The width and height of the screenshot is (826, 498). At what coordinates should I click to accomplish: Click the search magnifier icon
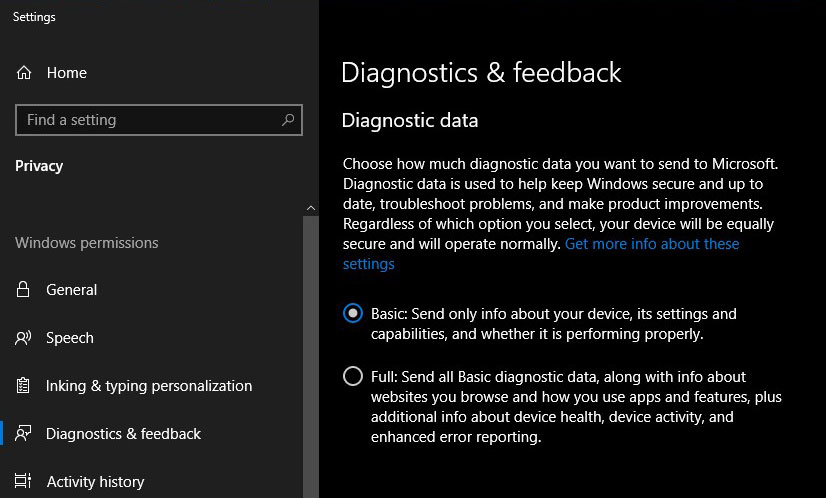click(x=288, y=120)
